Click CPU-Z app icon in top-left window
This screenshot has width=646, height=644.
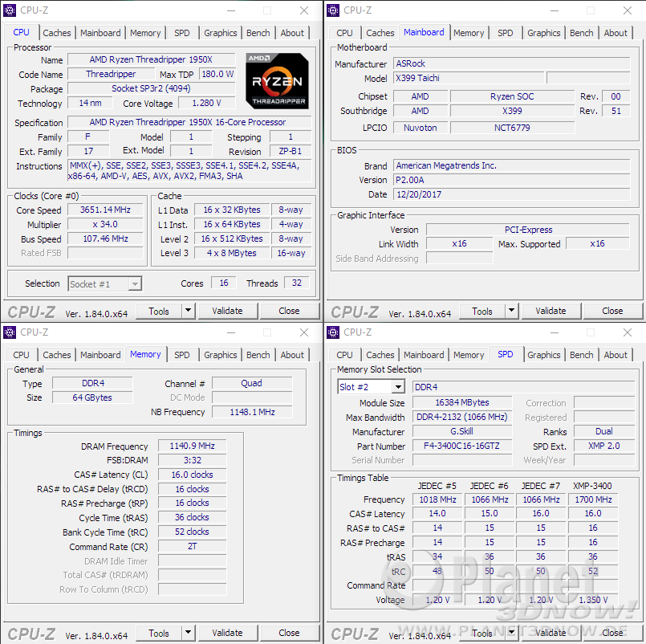pyautogui.click(x=10, y=10)
